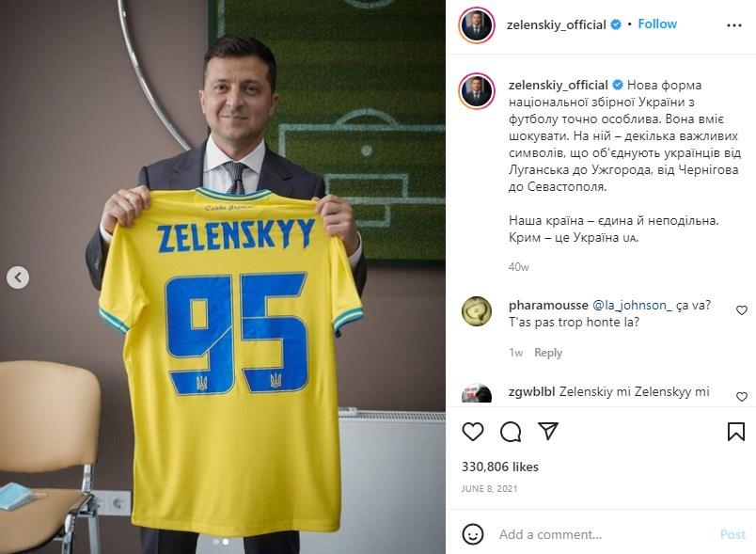Image resolution: width=756 pixels, height=554 pixels.
Task: Follow zelenskiy_official account
Action: (x=657, y=24)
